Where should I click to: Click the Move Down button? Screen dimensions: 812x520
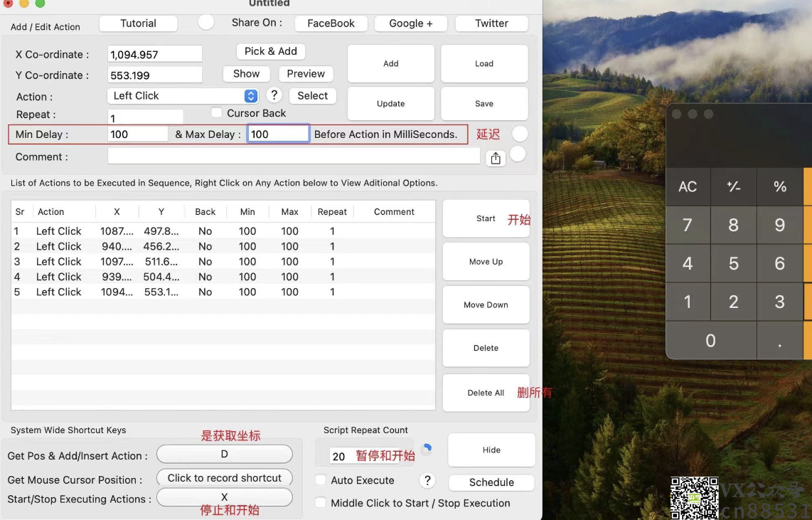click(486, 304)
